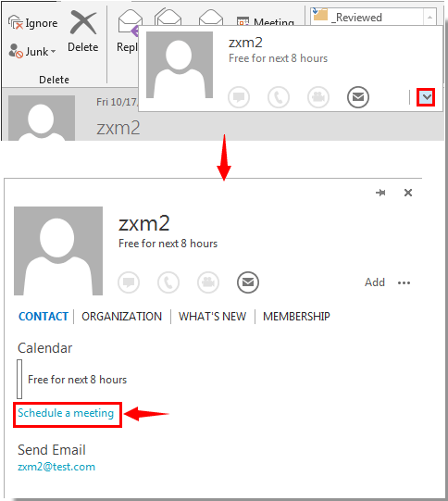Click the Ignore conversation button
Viewport: 448px width, 501px height.
[33, 23]
